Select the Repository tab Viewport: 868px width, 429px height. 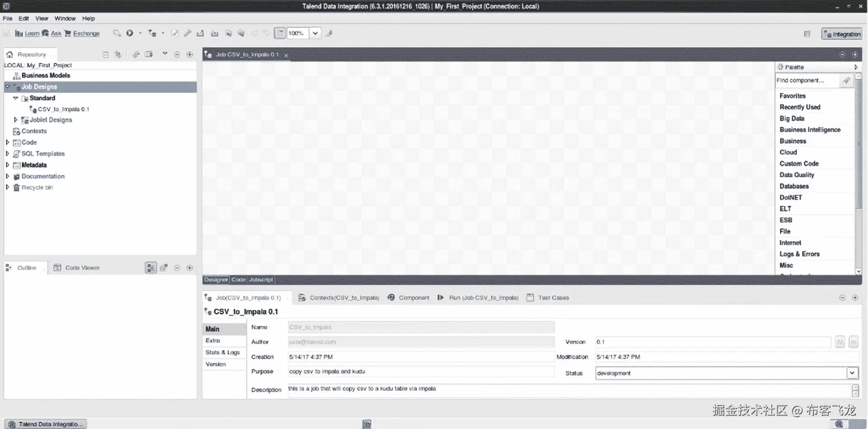pyautogui.click(x=31, y=54)
